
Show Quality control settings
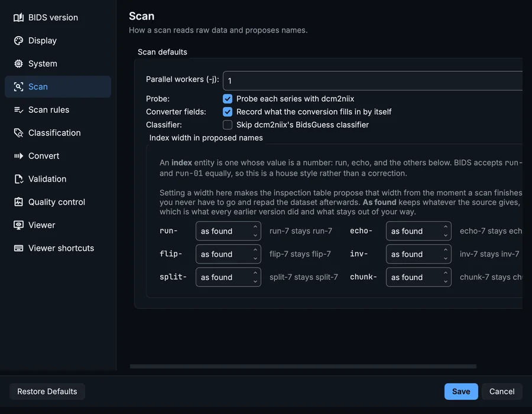[58, 202]
